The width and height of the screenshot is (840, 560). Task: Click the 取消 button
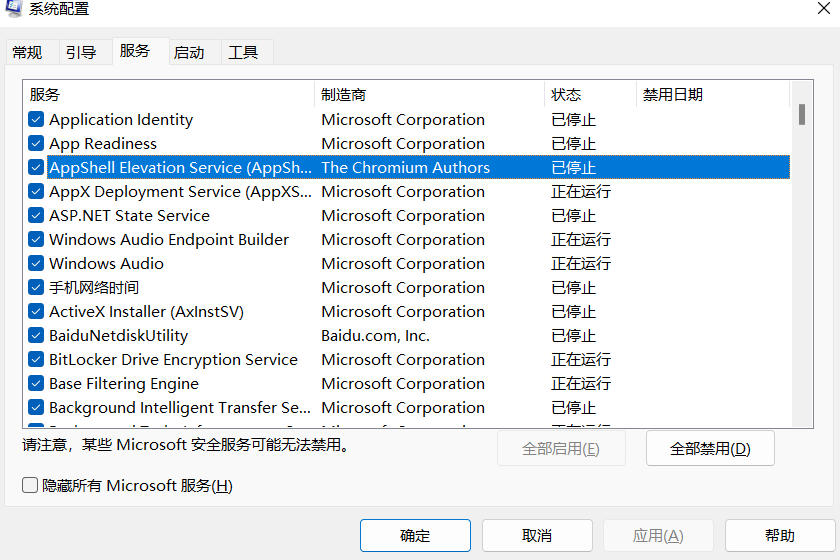click(537, 536)
